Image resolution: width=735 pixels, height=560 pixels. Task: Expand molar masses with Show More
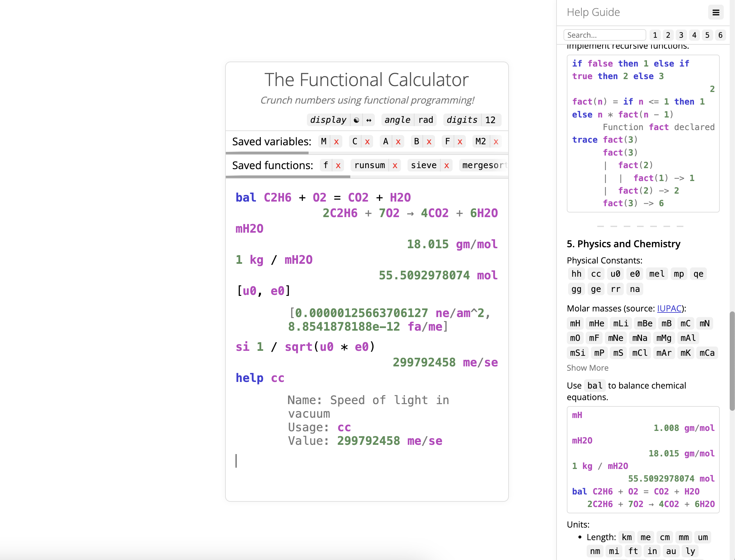point(587,368)
